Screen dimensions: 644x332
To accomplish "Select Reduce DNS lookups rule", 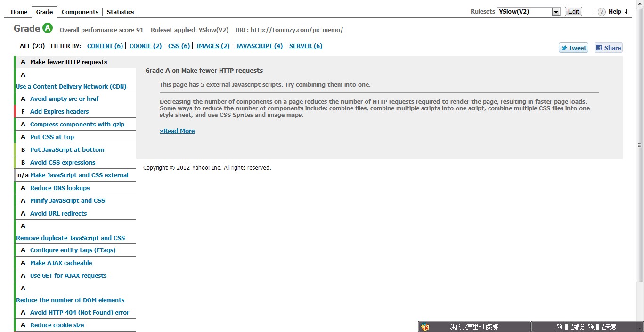I will (x=75, y=188).
